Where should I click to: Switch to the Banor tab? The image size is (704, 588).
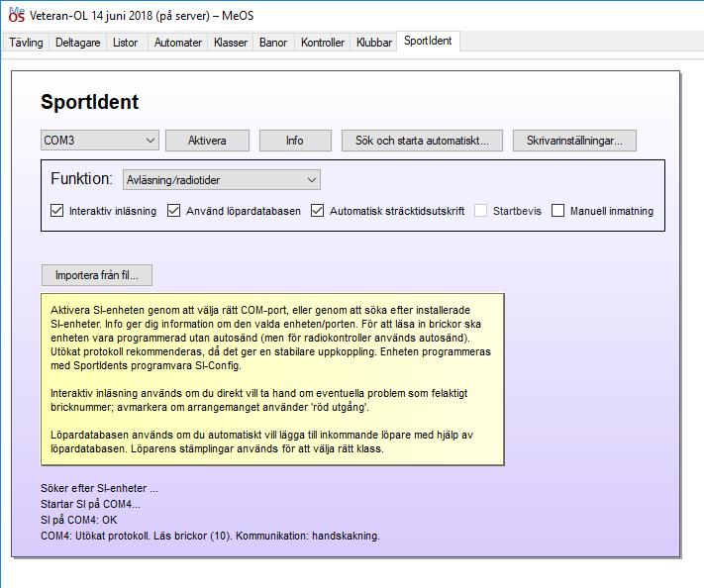(273, 43)
